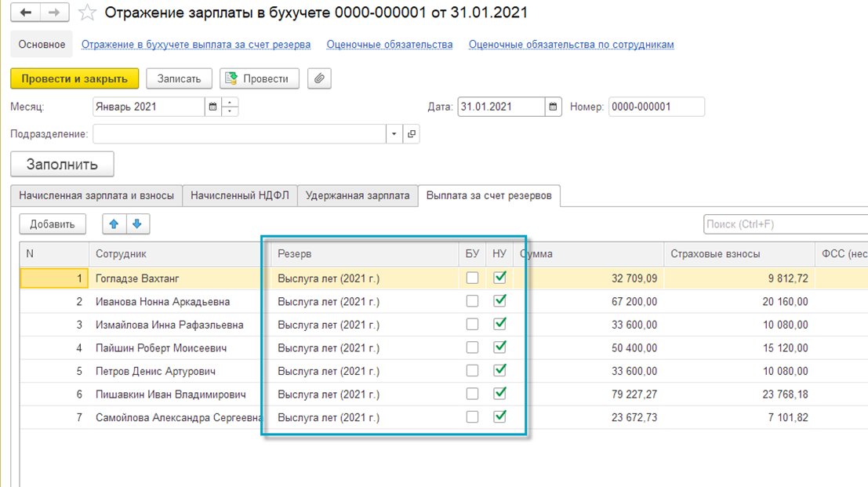The height and width of the screenshot is (487, 868).
Task: Click the paperclip attachments icon
Action: click(x=319, y=78)
